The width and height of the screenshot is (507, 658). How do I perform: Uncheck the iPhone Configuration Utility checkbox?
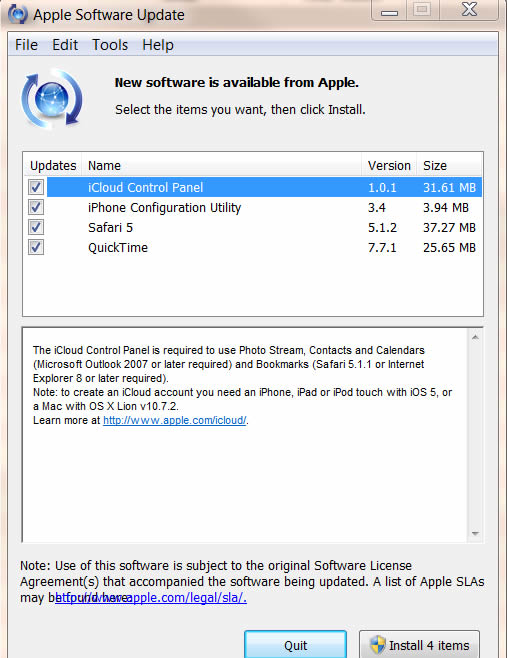[36, 207]
